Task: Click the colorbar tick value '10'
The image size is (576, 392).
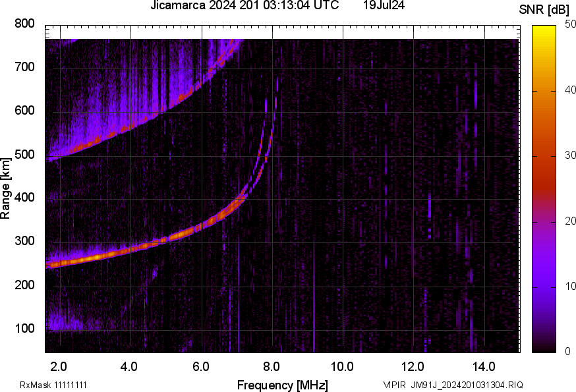Action: click(x=571, y=286)
